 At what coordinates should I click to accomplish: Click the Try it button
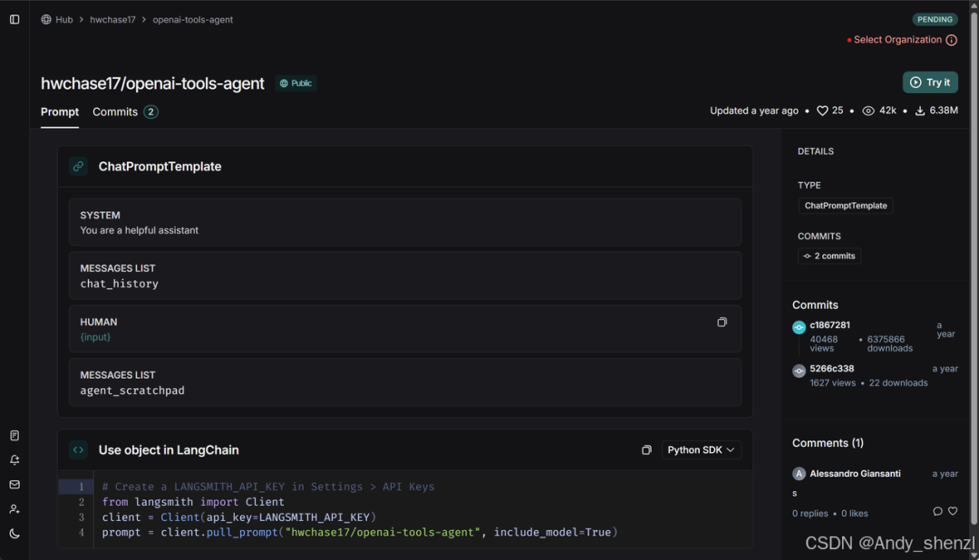pyautogui.click(x=930, y=82)
